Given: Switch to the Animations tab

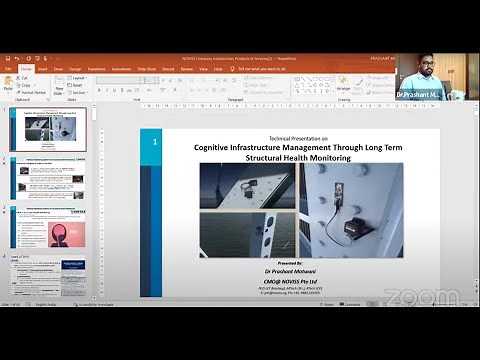Looking at the screenshot, I should tap(121, 69).
